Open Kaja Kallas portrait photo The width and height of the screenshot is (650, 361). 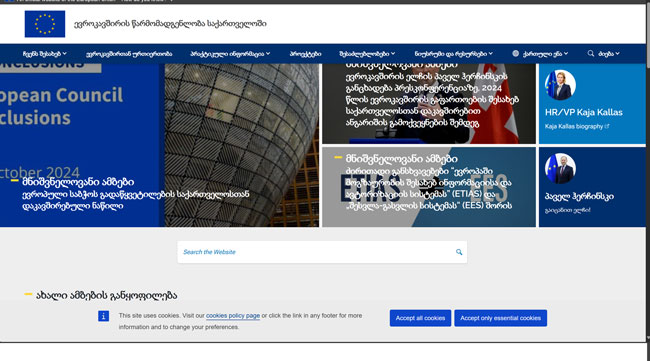tap(560, 85)
